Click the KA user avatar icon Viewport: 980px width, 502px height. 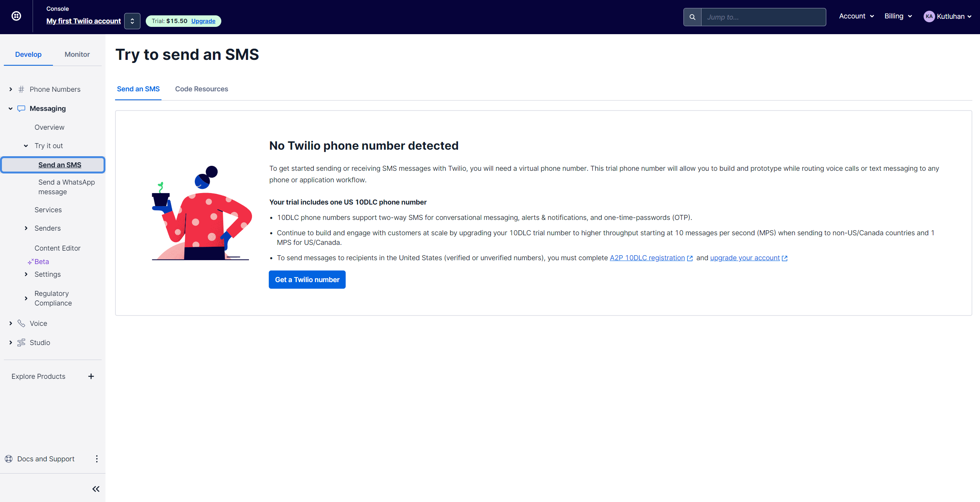pyautogui.click(x=929, y=17)
